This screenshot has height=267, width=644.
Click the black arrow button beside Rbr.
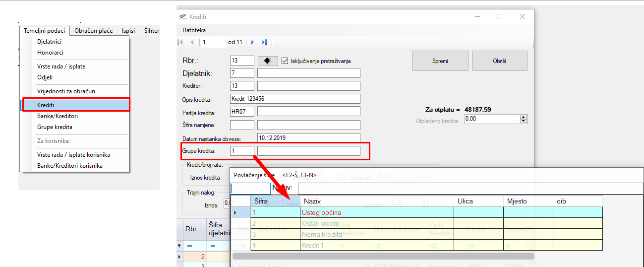[x=268, y=61]
